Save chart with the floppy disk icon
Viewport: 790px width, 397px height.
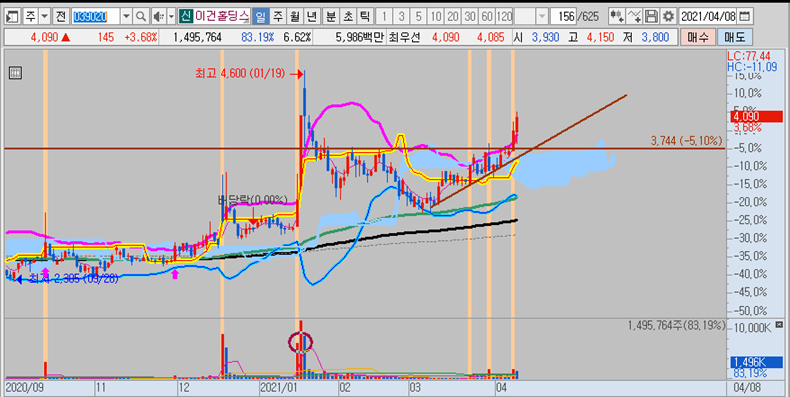click(x=652, y=17)
